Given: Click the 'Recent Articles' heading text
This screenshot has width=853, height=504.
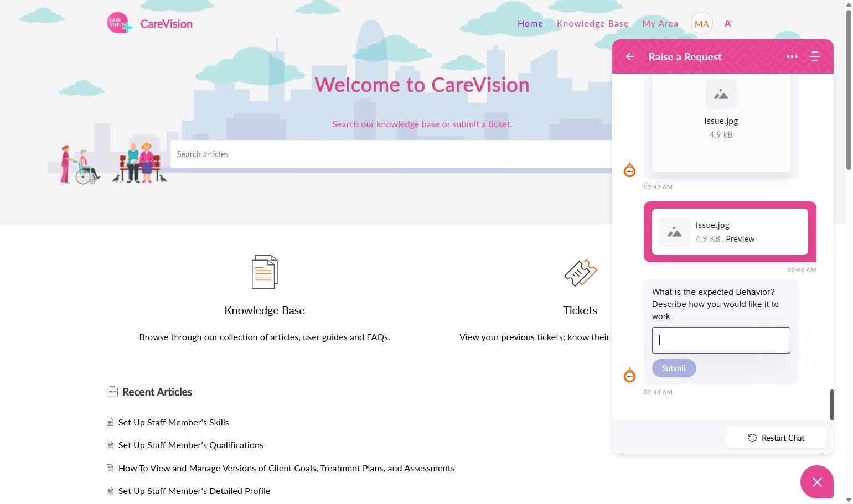Looking at the screenshot, I should [x=157, y=392].
